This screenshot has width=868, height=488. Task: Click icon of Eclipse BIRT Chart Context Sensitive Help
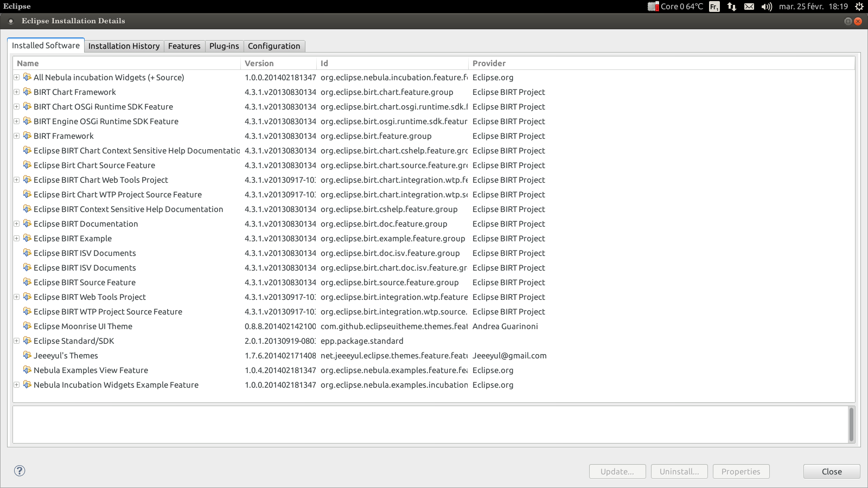click(27, 151)
